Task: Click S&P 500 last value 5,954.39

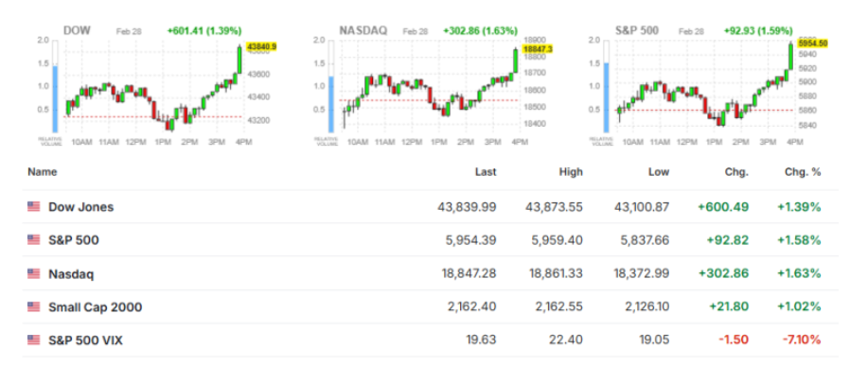Action: (x=471, y=240)
